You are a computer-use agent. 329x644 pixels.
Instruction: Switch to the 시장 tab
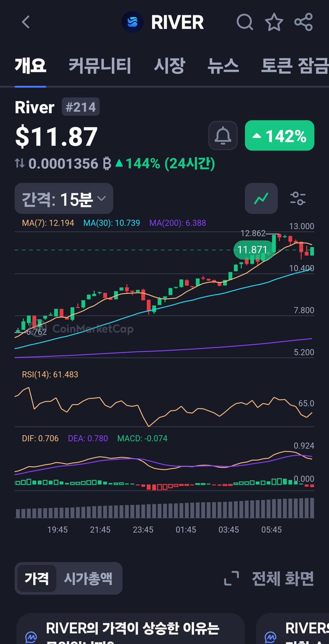point(169,66)
